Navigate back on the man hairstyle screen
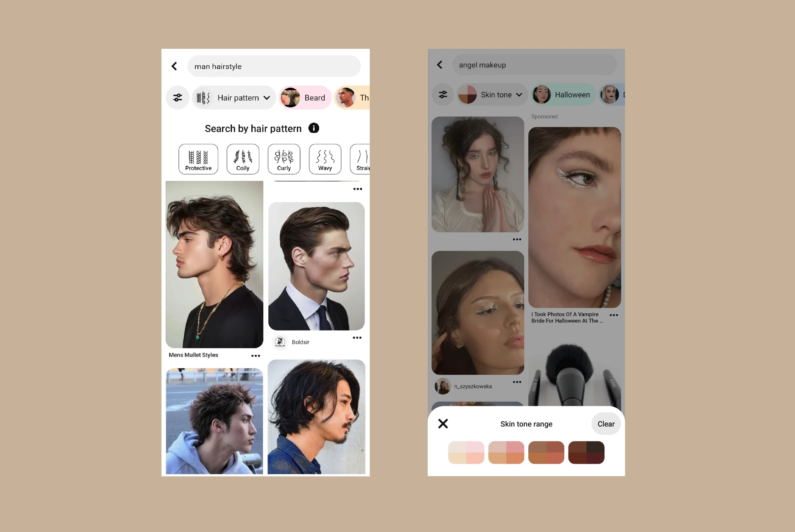The width and height of the screenshot is (795, 532). pyautogui.click(x=174, y=66)
